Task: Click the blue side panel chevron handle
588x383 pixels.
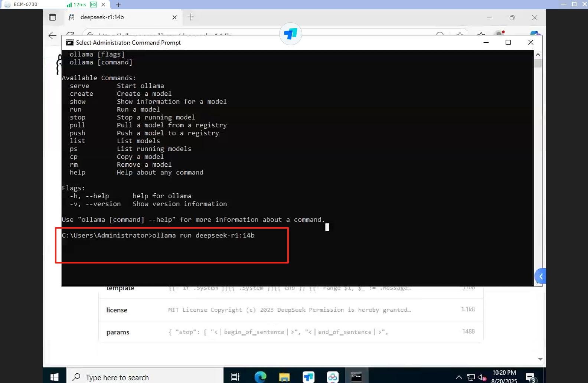Action: 540,276
